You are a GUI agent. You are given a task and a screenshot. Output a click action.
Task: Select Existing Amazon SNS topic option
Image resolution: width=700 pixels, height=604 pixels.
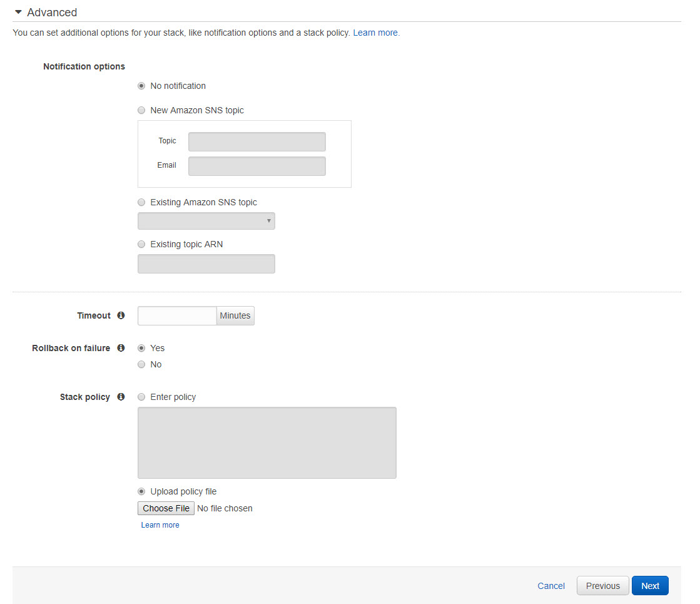pos(141,202)
